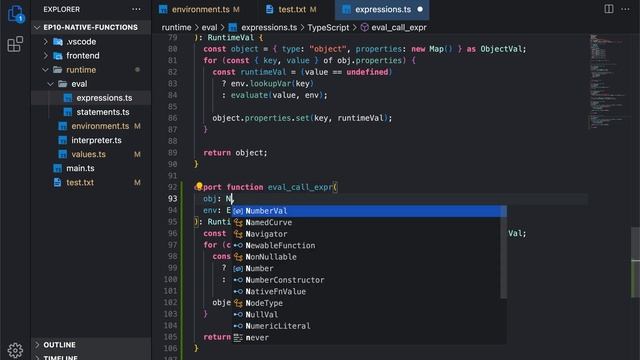Expand the TIMELINE section
Screen dimensions: 640x360
[91, 356]
